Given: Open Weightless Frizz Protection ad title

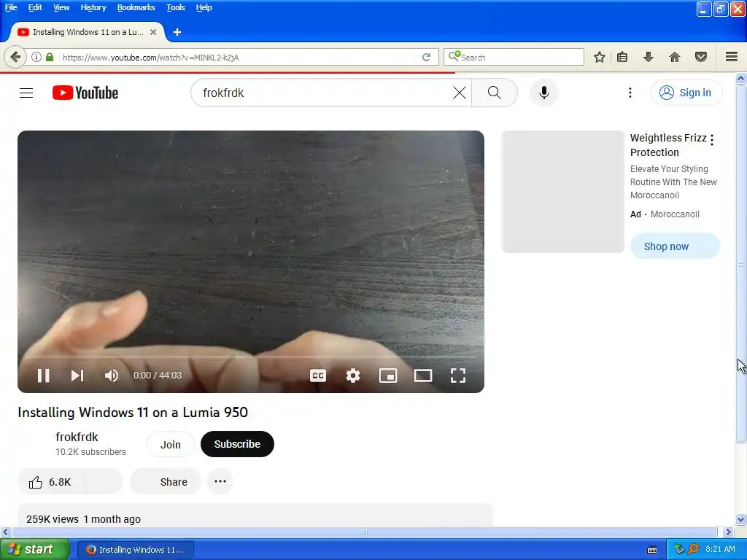Looking at the screenshot, I should (x=668, y=145).
